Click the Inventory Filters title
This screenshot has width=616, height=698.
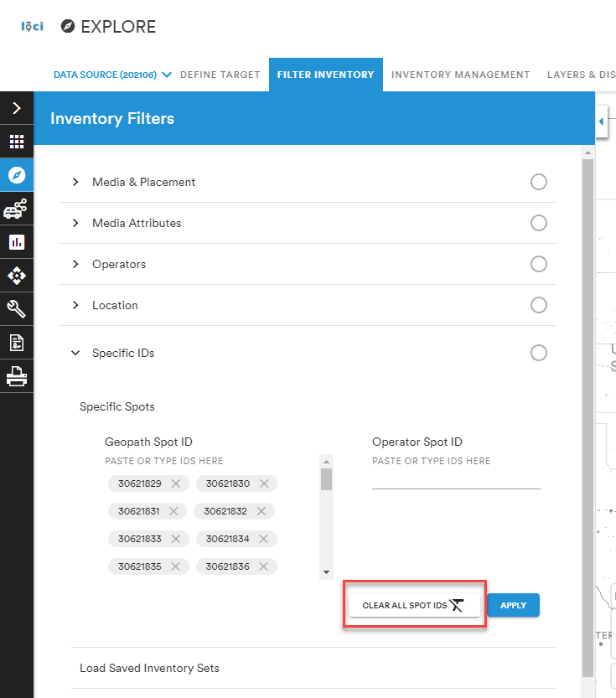(112, 118)
